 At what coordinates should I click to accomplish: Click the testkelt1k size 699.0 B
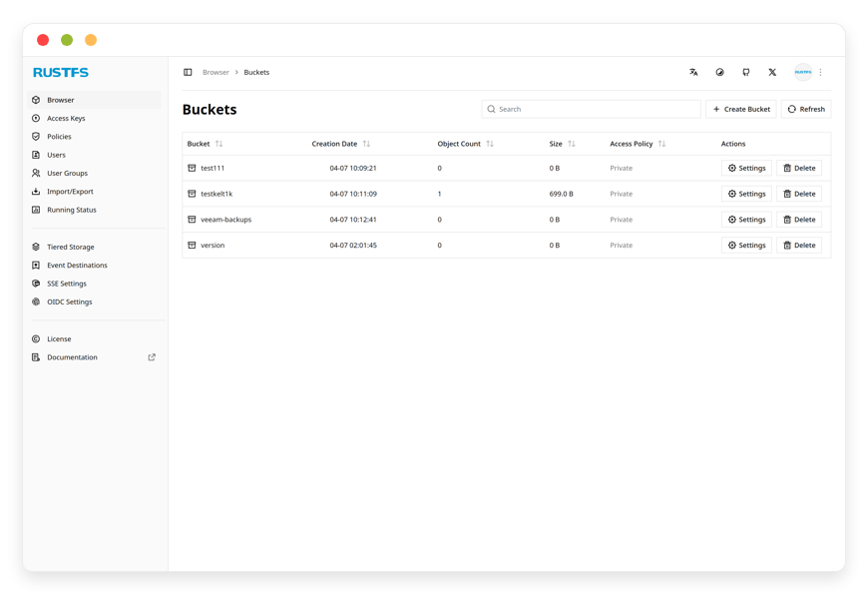562,194
